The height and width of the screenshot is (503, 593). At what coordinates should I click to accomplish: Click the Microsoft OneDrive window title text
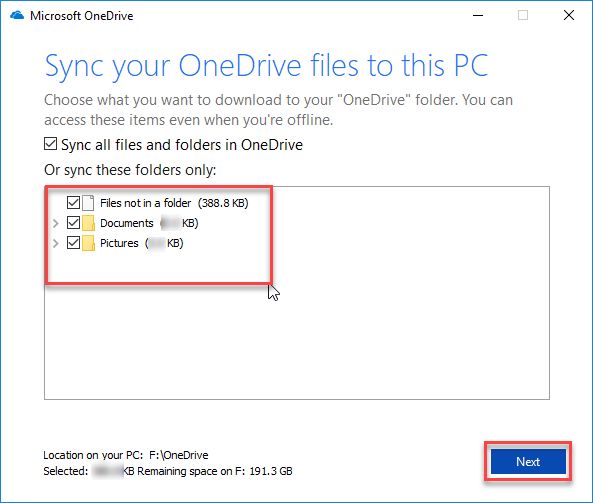point(82,16)
